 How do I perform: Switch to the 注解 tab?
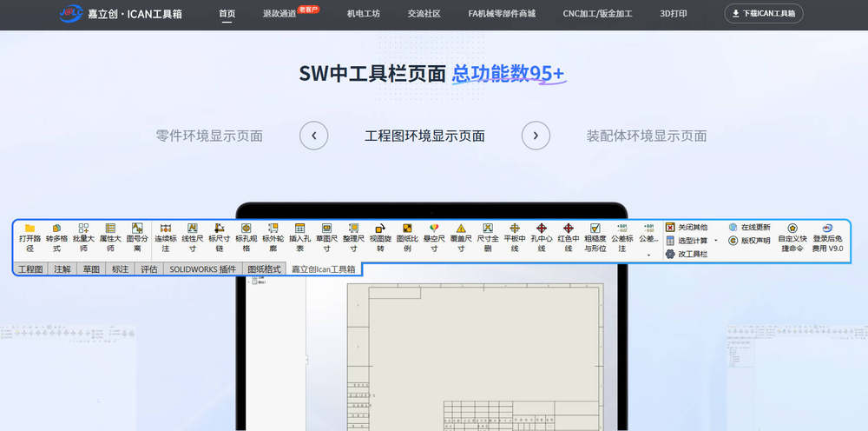[x=62, y=269]
